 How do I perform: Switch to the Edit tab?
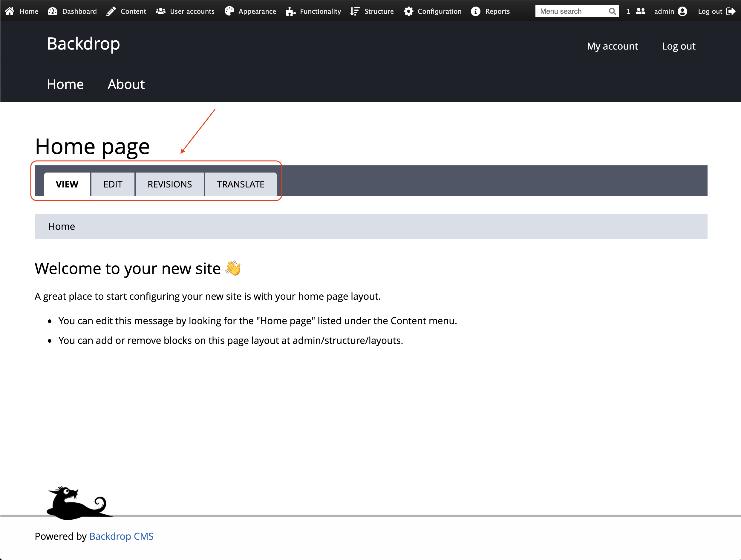pyautogui.click(x=113, y=184)
